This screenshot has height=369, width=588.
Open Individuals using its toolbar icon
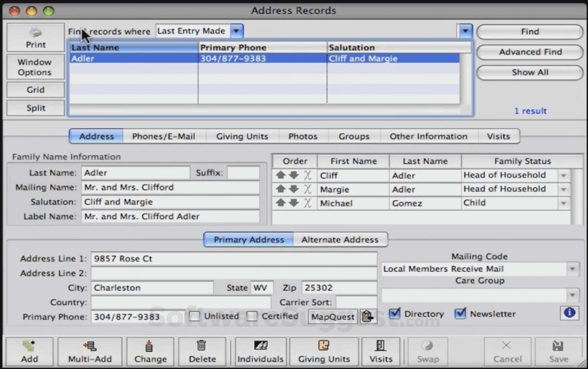point(260,346)
